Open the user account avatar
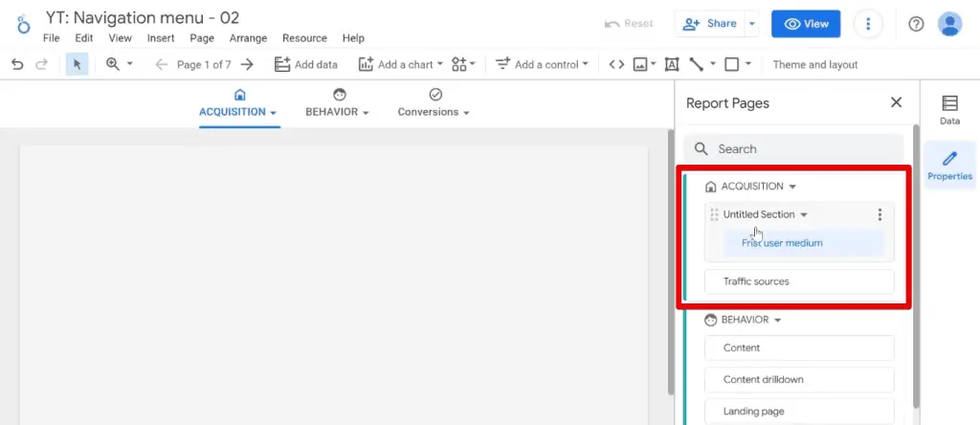The height and width of the screenshot is (425, 980). [x=950, y=24]
